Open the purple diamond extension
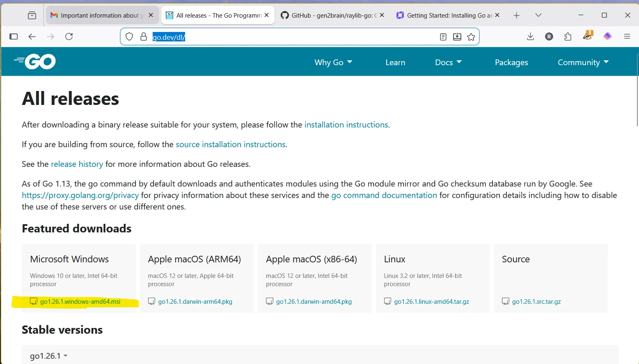 click(607, 36)
